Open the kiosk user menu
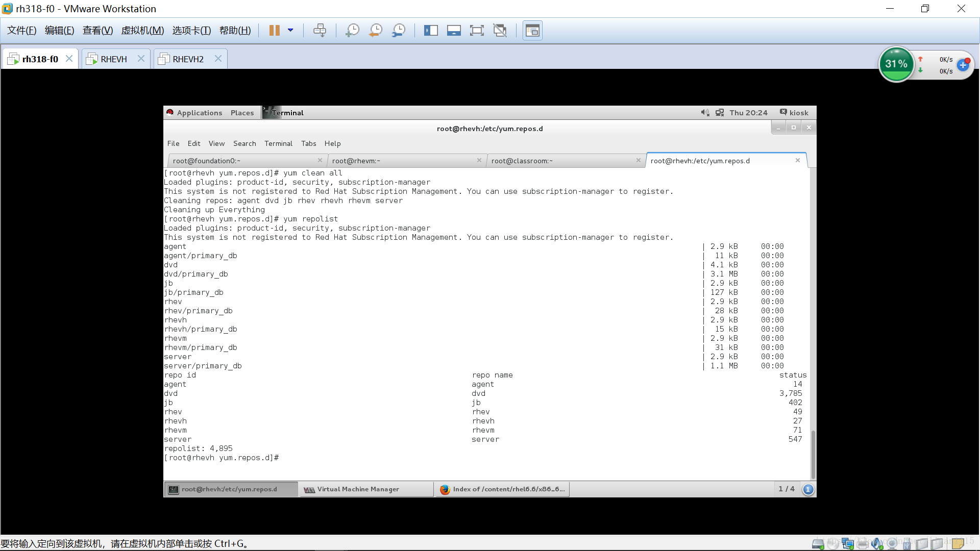The image size is (980, 551). 794,113
